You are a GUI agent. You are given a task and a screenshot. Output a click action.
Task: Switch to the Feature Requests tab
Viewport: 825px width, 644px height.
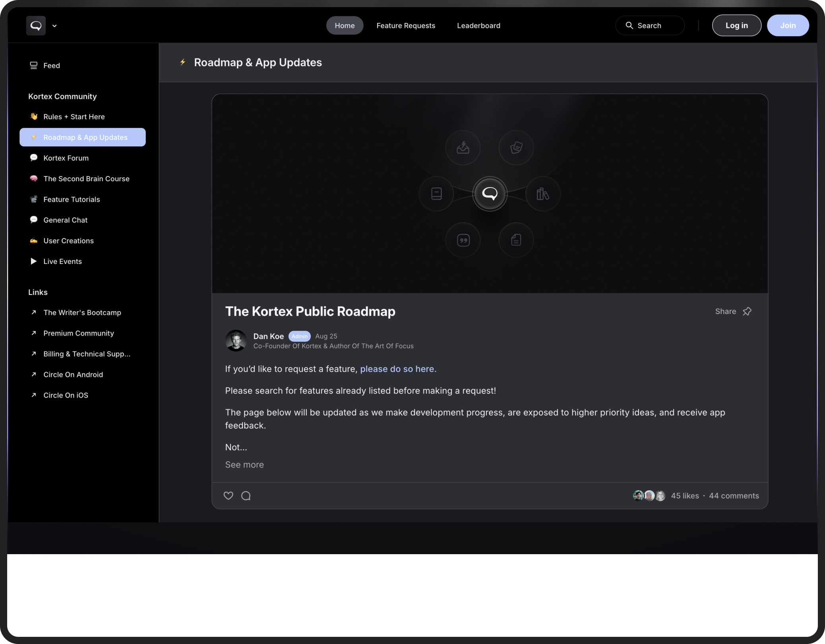tap(406, 25)
